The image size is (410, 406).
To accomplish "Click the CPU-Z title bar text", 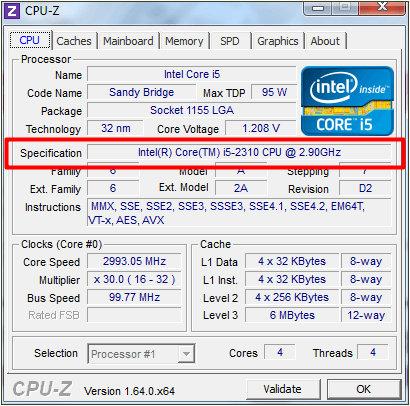I will point(42,11).
